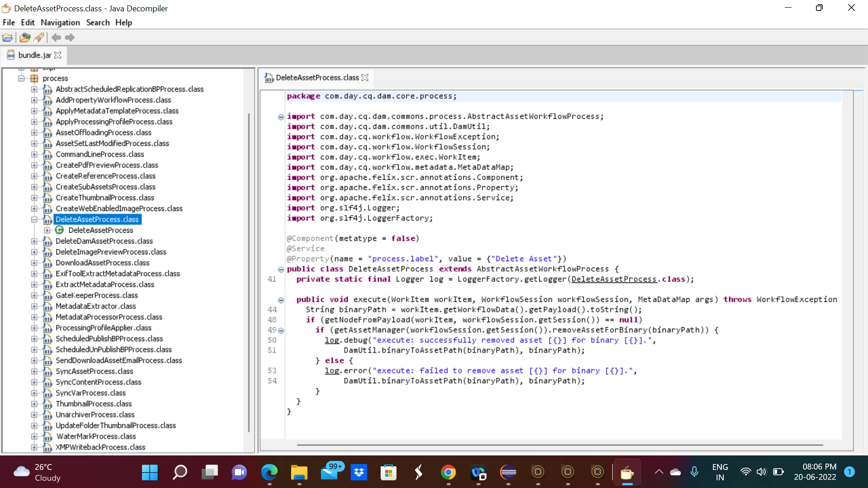Viewport: 868px width, 488px height.
Task: Click the Open Type toolbar icon
Action: click(x=25, y=38)
